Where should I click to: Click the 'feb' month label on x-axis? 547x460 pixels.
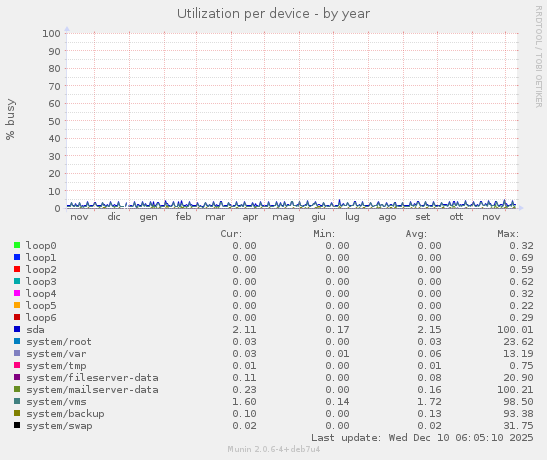(x=183, y=217)
